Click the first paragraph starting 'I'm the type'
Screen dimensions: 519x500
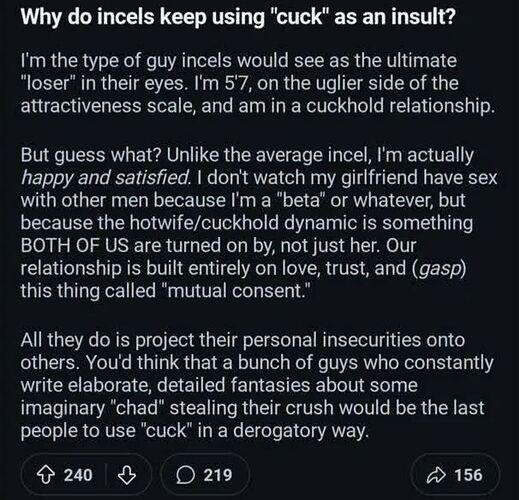257,83
